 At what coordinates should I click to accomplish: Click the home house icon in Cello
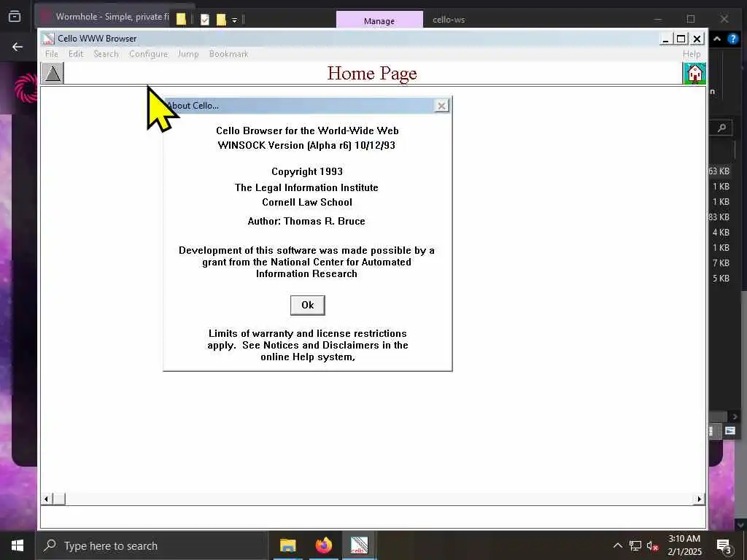[x=694, y=74]
